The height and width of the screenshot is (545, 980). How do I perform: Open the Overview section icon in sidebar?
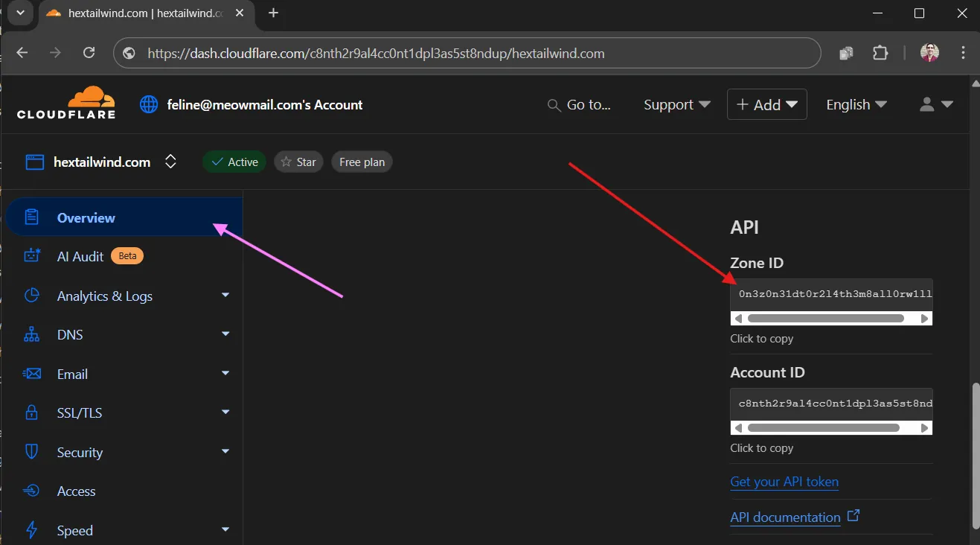coord(31,217)
